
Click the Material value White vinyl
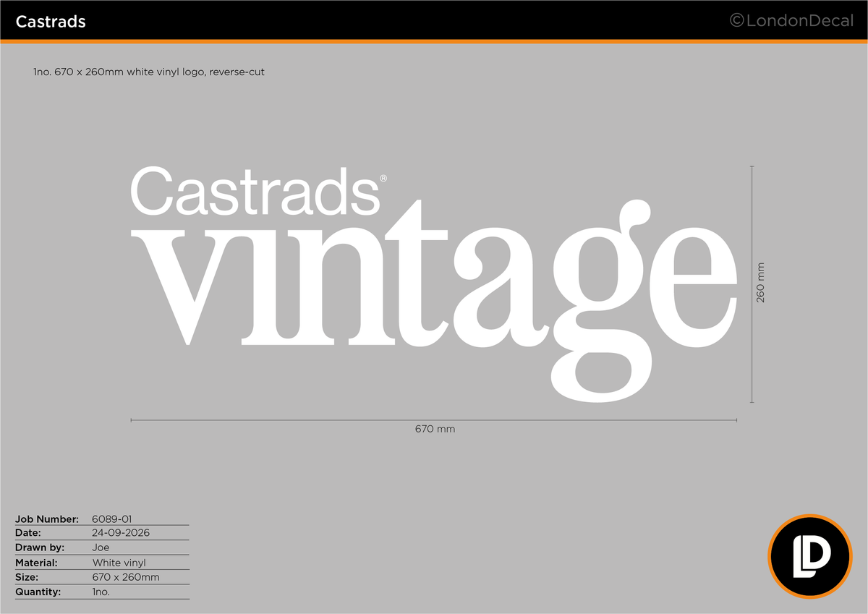[x=119, y=563]
